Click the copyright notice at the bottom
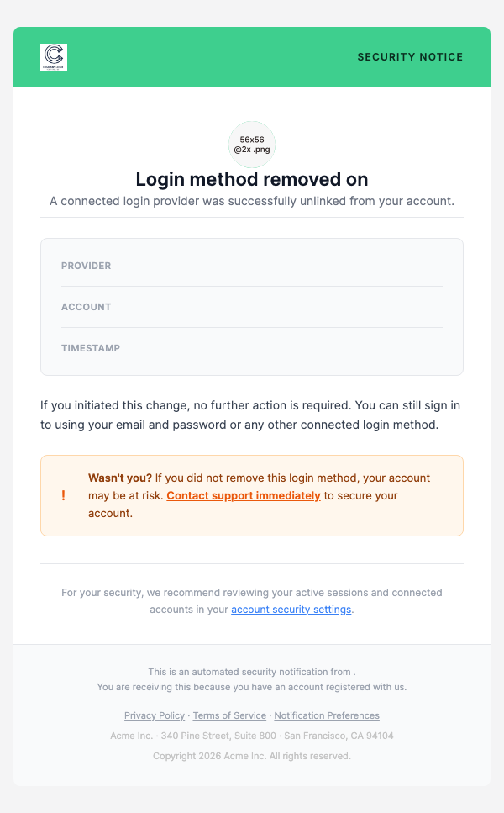This screenshot has height=813, width=504. [x=251, y=756]
